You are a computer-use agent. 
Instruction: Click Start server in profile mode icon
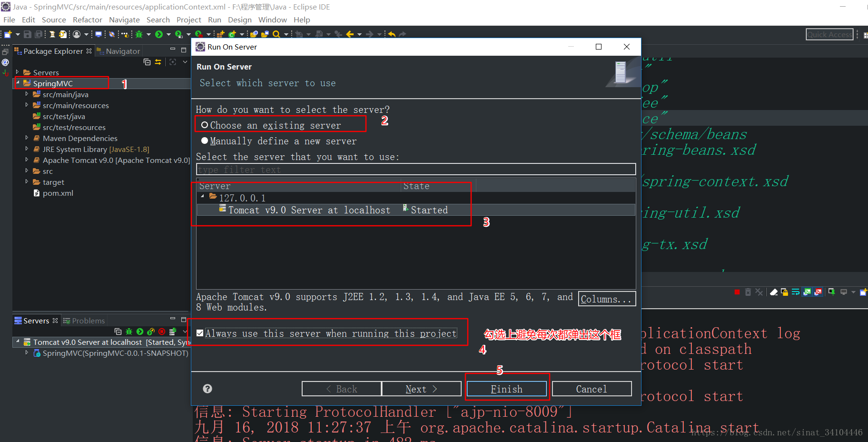151,331
